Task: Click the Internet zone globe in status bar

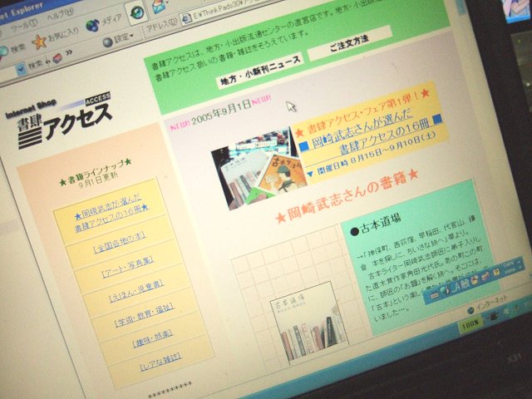Action: pyautogui.click(x=470, y=312)
